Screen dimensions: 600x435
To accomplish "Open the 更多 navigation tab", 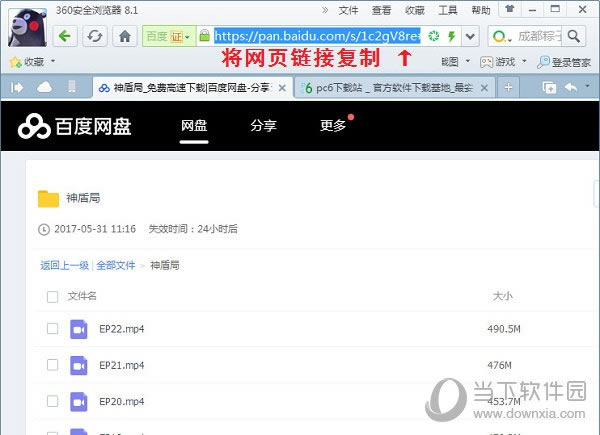I will [333, 125].
